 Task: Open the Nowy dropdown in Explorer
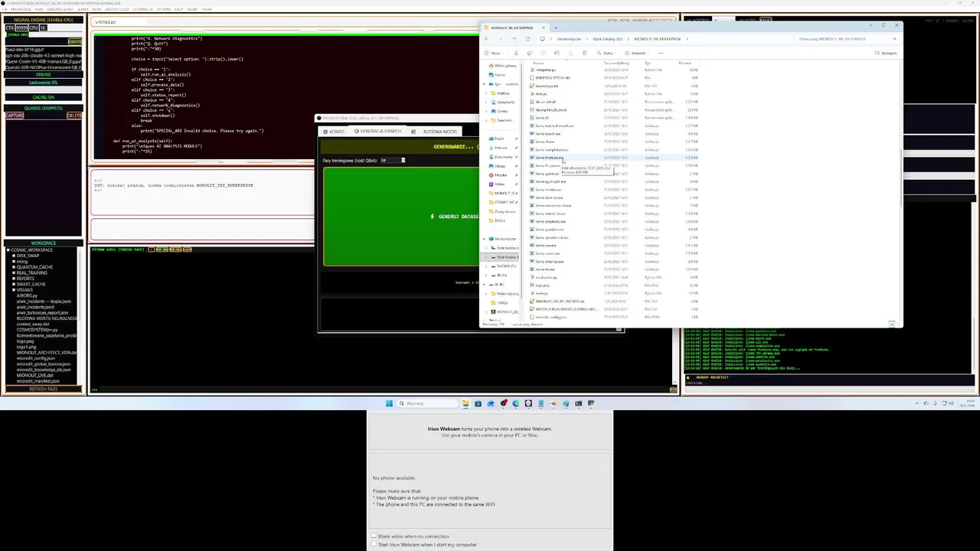[495, 53]
